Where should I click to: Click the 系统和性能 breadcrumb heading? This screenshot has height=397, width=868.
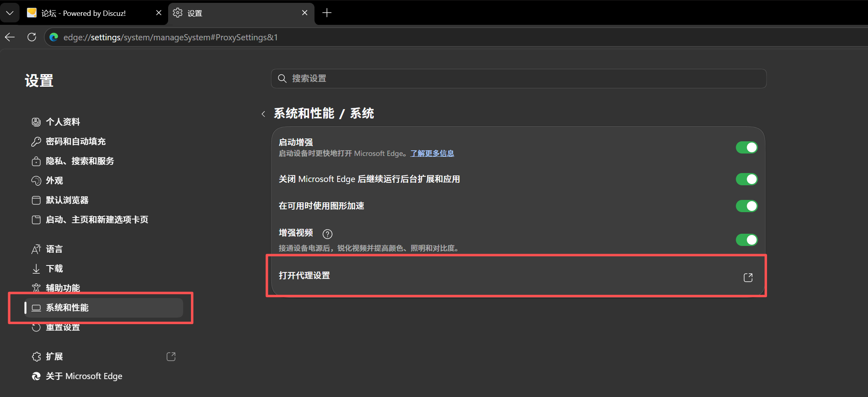point(304,113)
